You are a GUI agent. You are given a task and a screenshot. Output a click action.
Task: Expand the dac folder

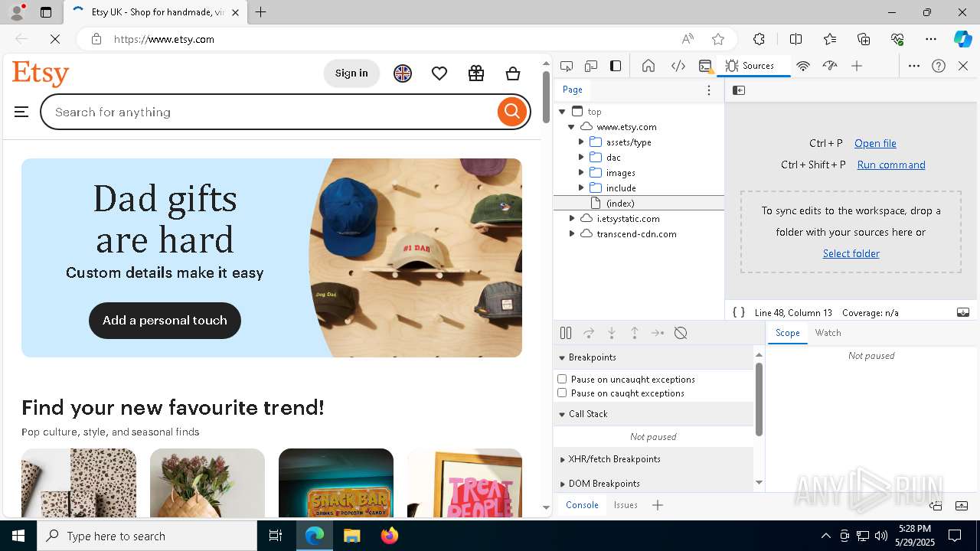[581, 158]
